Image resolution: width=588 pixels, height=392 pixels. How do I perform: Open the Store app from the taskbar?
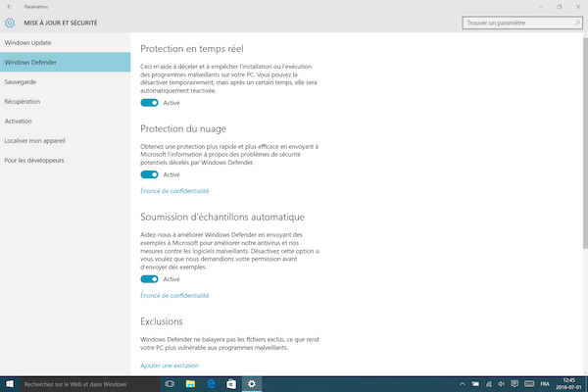[231, 384]
